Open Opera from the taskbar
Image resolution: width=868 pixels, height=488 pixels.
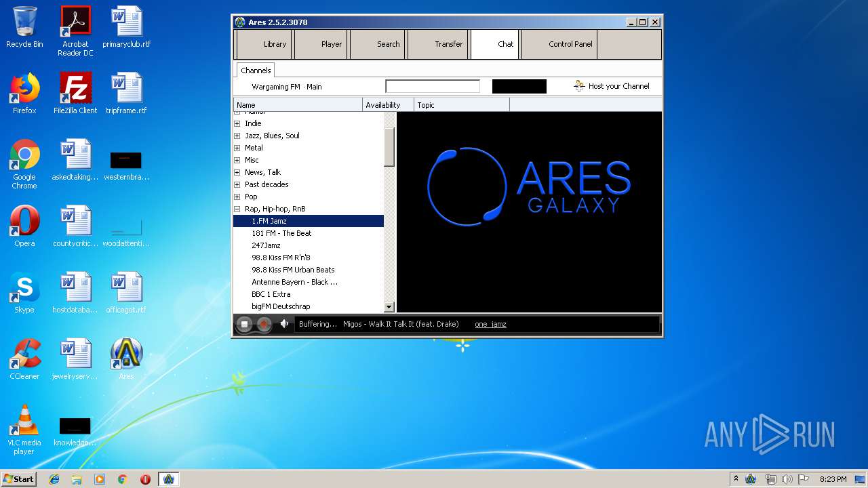point(145,479)
